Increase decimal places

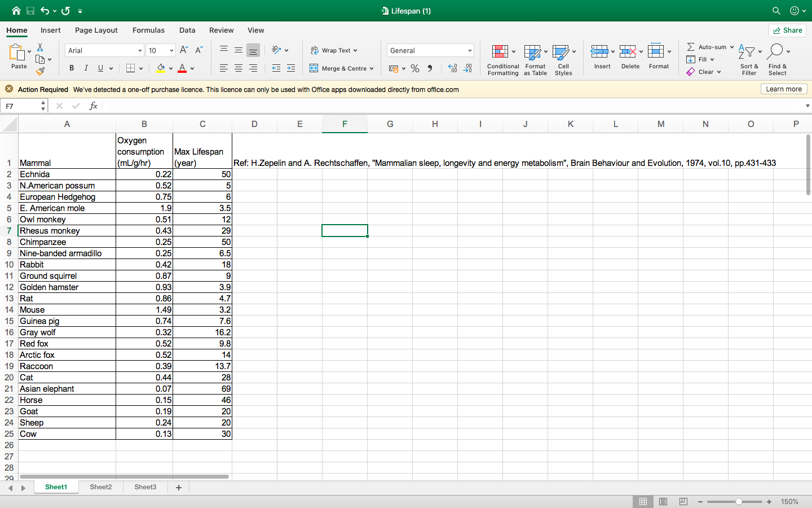pos(452,68)
